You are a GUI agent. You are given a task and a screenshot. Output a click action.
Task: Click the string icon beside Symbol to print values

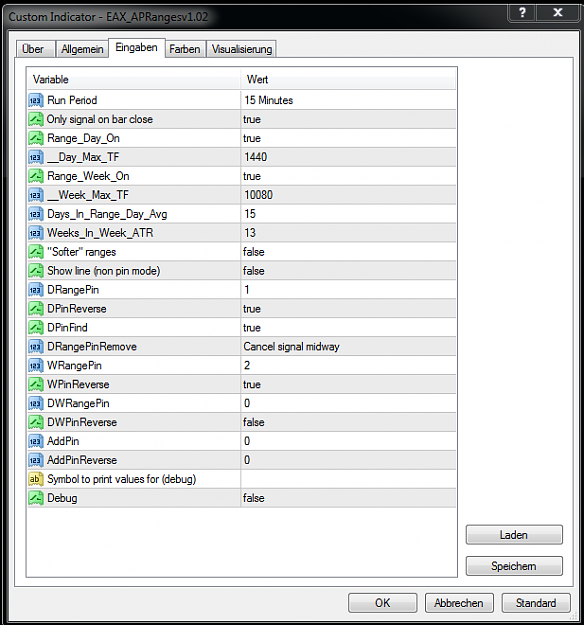tap(35, 479)
